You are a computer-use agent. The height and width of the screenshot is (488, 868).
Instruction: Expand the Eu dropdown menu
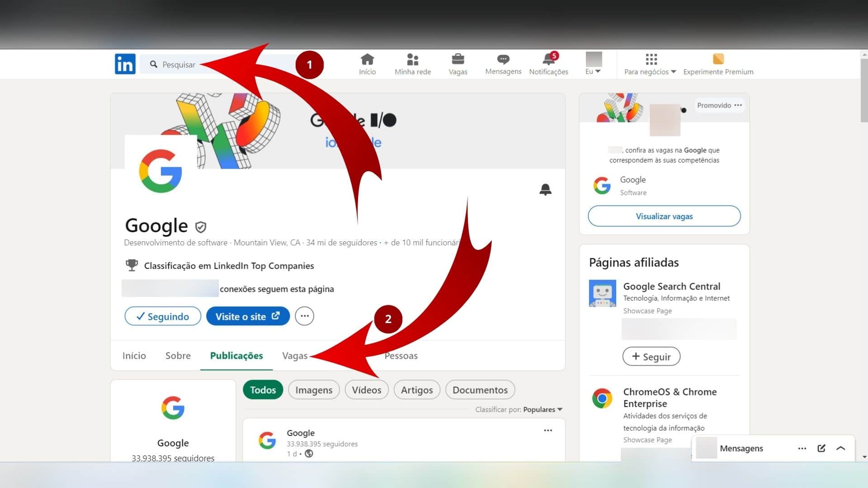click(594, 71)
